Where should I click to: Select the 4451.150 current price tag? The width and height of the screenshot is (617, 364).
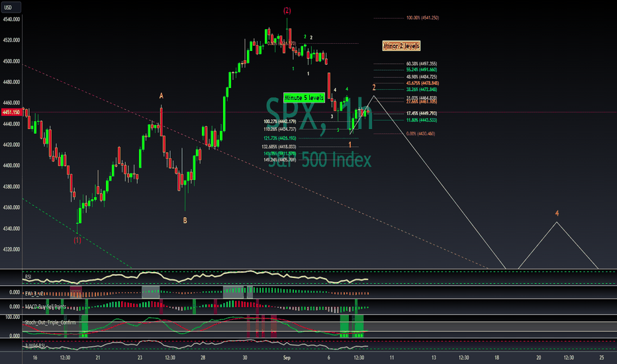pos(11,113)
